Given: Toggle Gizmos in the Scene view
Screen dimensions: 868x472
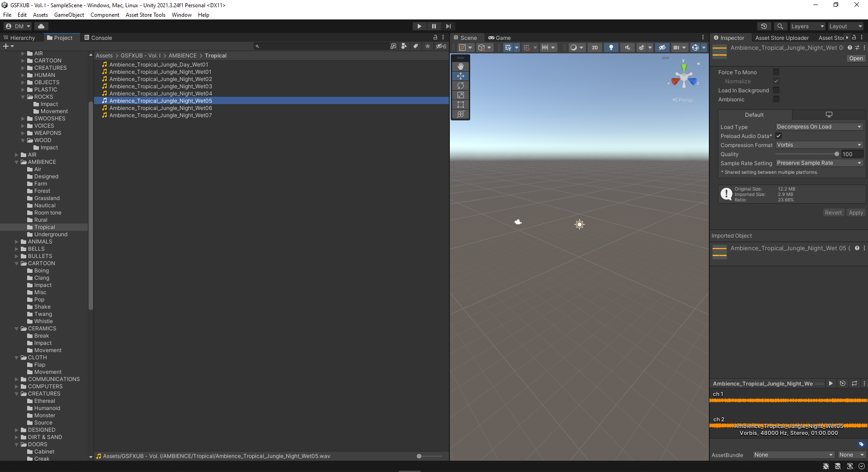Looking at the screenshot, I should coord(695,48).
